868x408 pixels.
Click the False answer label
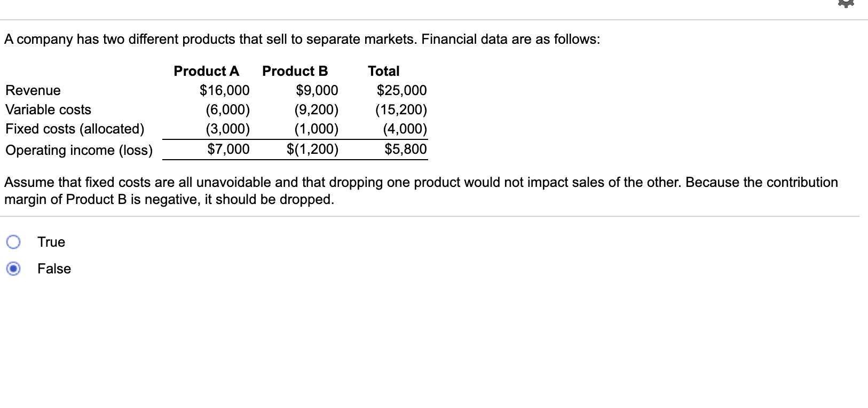pyautogui.click(x=54, y=269)
